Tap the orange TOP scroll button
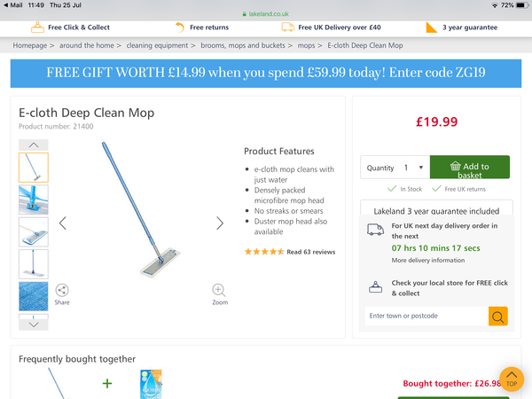This screenshot has height=399, width=532. (x=512, y=379)
